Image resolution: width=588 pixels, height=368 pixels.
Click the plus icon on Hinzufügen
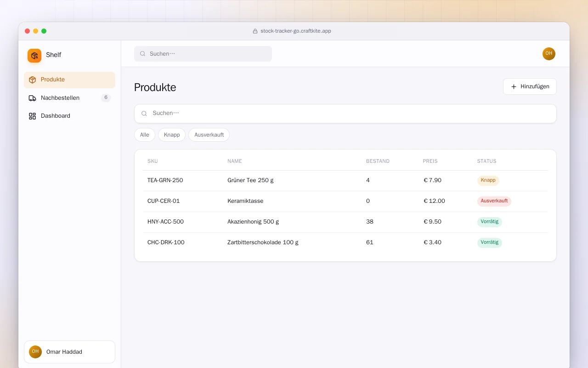pyautogui.click(x=514, y=86)
